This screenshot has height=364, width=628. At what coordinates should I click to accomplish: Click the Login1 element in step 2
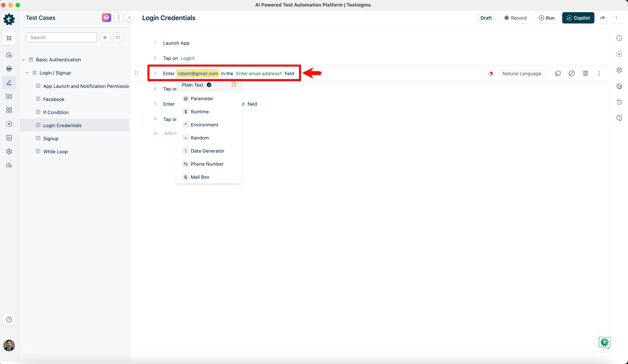tap(187, 58)
